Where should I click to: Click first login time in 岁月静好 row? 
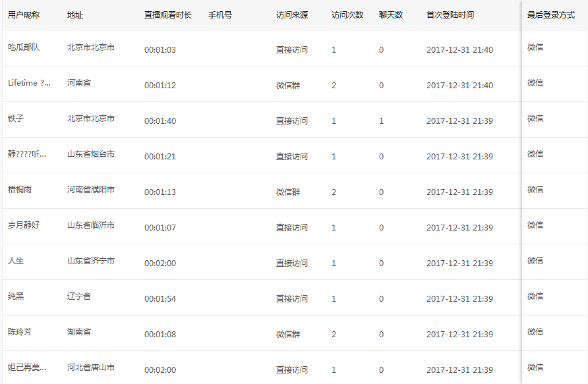[459, 228]
